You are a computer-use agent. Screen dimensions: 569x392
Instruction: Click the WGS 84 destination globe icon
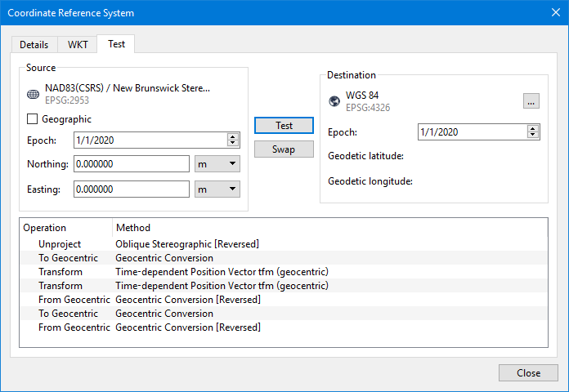click(334, 101)
